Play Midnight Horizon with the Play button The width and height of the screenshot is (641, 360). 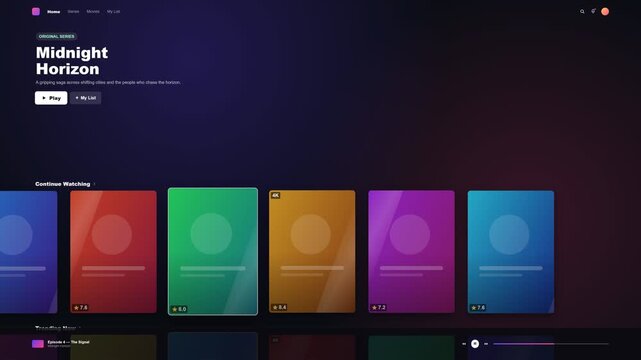coord(51,98)
